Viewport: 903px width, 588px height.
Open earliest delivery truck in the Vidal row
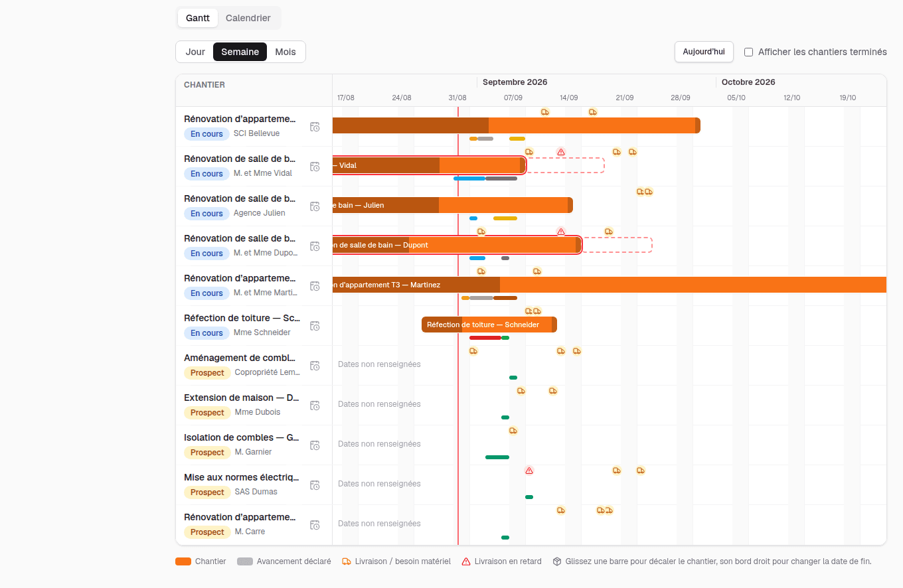[x=529, y=152]
